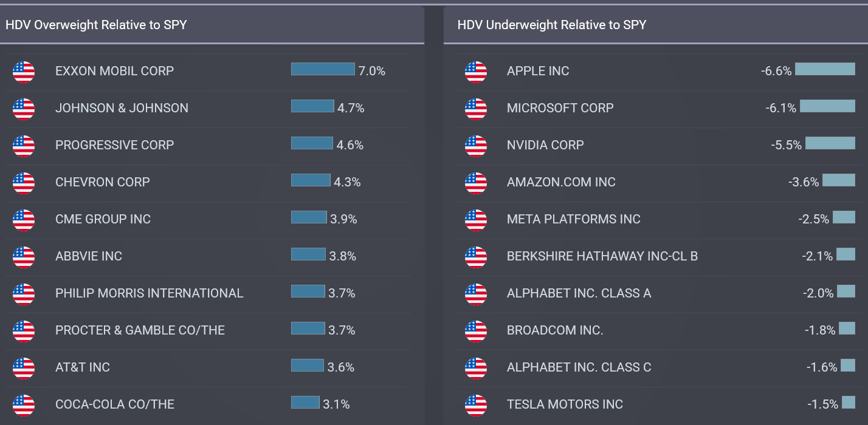Click the 7.0% bar for EXXON MOBIL CORP

322,70
